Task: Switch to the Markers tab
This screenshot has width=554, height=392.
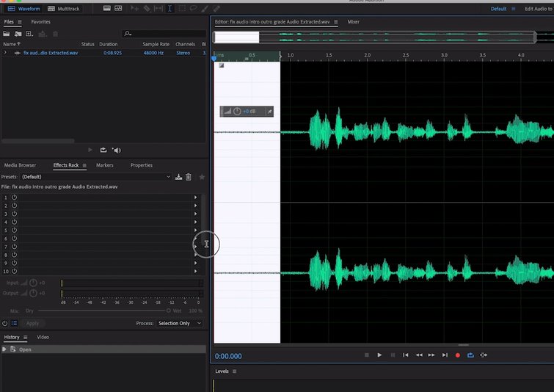Action: point(104,165)
